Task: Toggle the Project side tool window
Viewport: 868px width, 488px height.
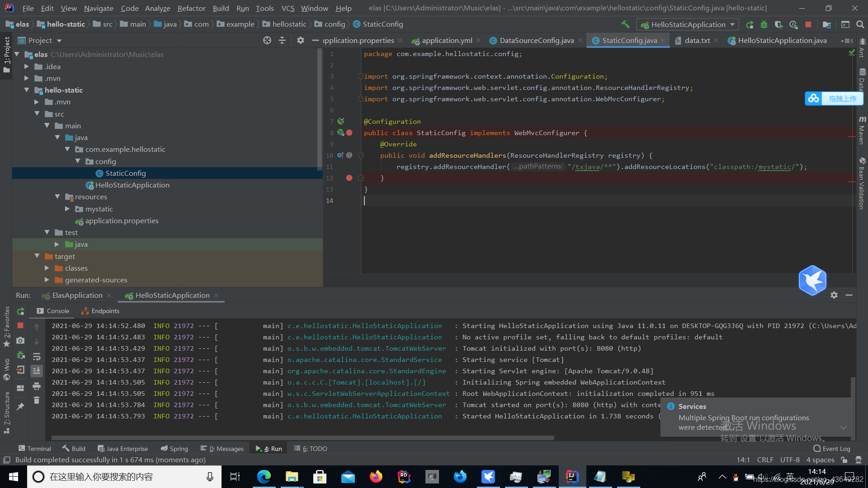Action: coord(6,54)
